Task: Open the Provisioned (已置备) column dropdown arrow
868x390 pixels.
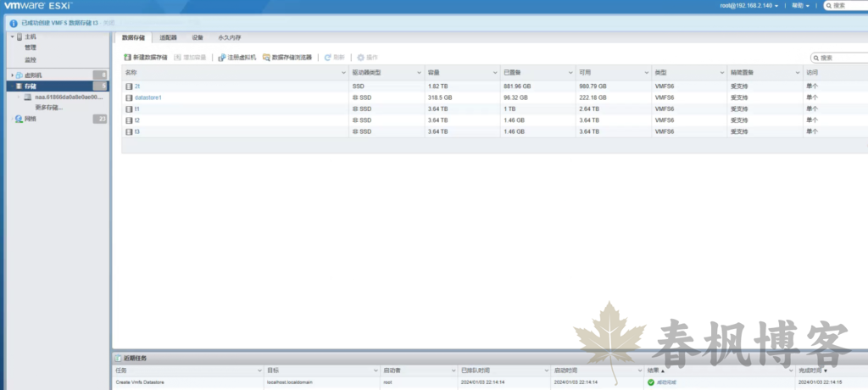Action: tap(570, 73)
